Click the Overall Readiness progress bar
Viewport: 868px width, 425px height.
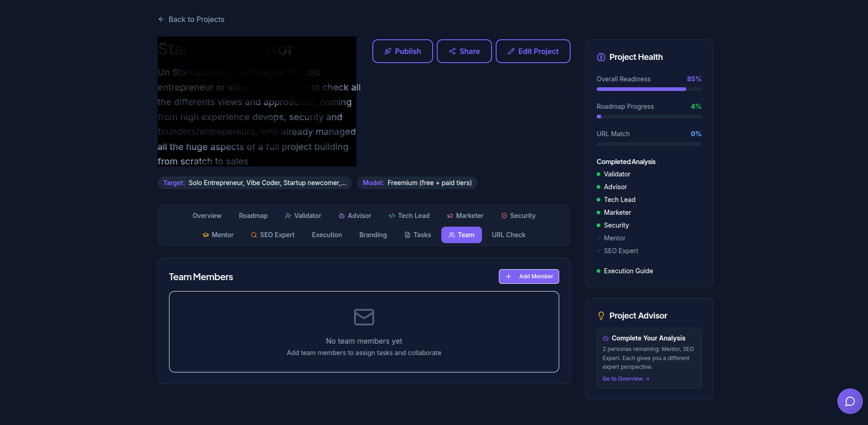(x=649, y=89)
